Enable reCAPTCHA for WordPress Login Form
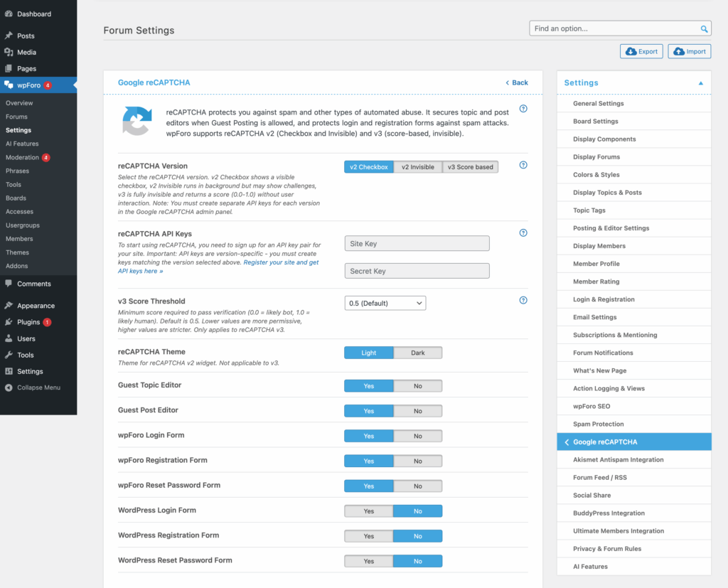 (x=368, y=511)
